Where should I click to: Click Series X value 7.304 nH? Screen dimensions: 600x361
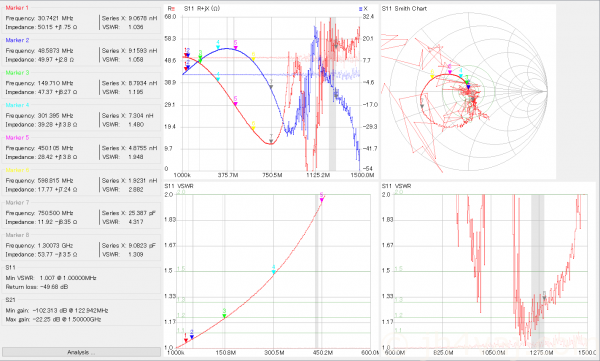point(141,116)
